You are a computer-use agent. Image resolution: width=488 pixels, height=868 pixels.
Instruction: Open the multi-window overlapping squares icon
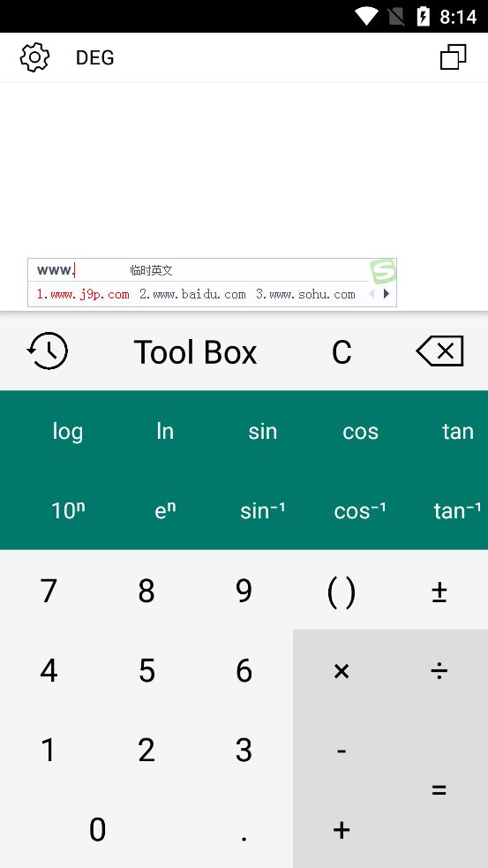(x=454, y=57)
